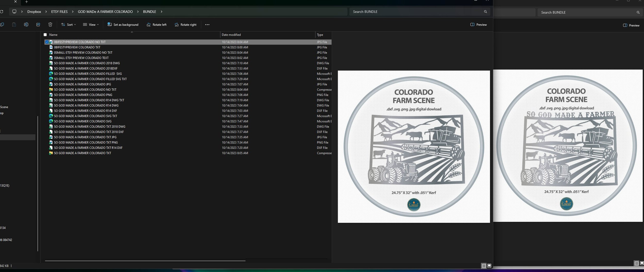Go to Dropbox in the breadcrumb path
The image size is (644, 272).
[34, 12]
